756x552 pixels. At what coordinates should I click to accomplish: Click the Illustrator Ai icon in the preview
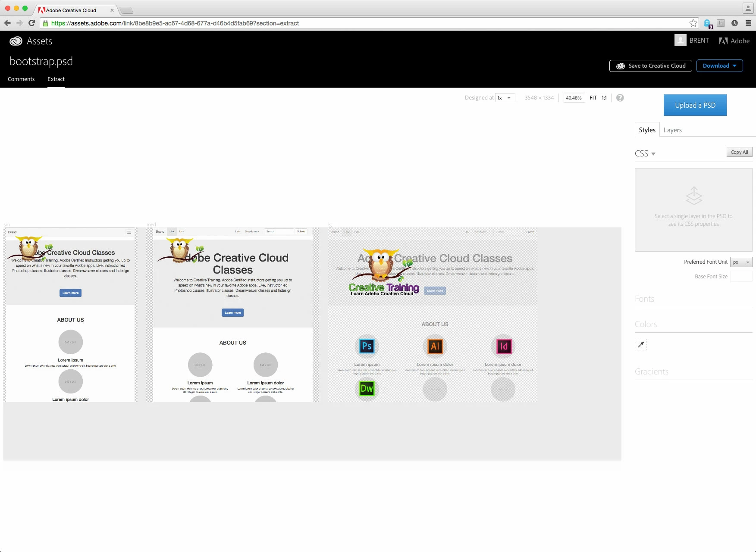point(435,346)
